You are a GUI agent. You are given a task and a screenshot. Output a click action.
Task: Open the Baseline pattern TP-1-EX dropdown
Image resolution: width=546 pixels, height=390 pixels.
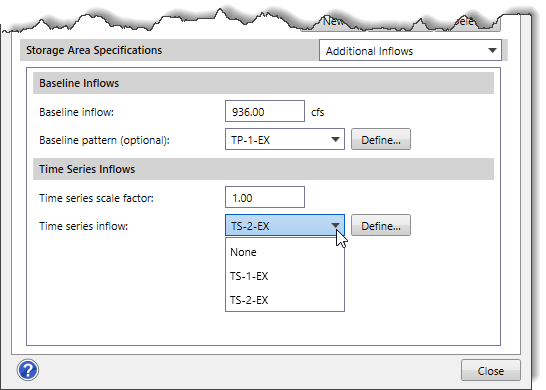pos(285,139)
